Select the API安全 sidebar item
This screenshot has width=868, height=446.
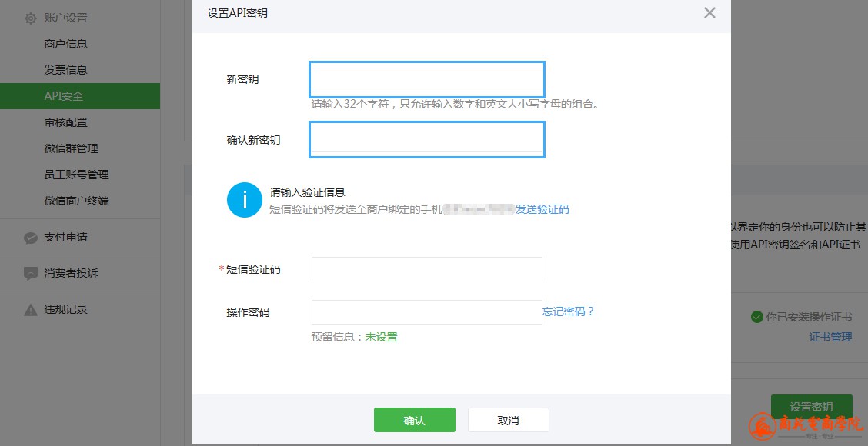[64, 96]
